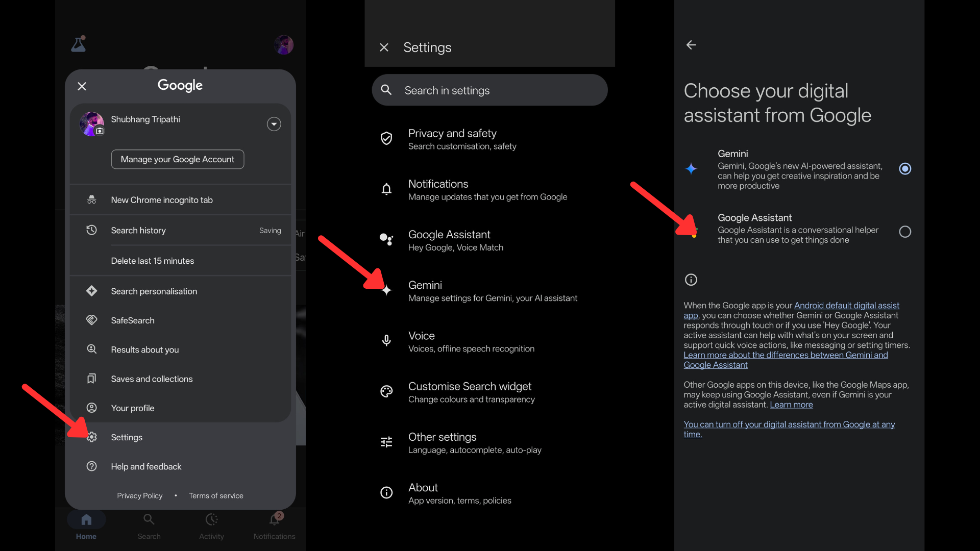The height and width of the screenshot is (551, 980).
Task: Open SafeSearch option
Action: click(180, 320)
